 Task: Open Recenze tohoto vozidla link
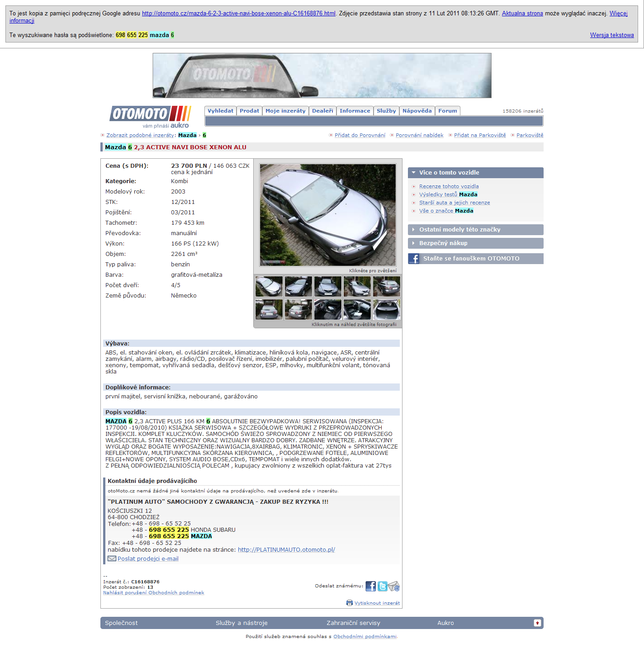coord(449,186)
